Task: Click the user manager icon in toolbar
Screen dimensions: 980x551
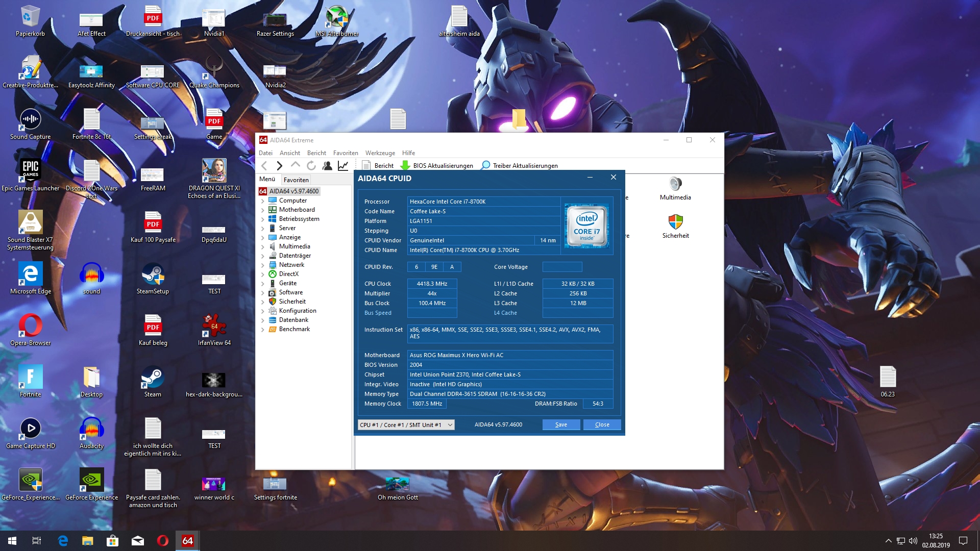Action: [327, 166]
